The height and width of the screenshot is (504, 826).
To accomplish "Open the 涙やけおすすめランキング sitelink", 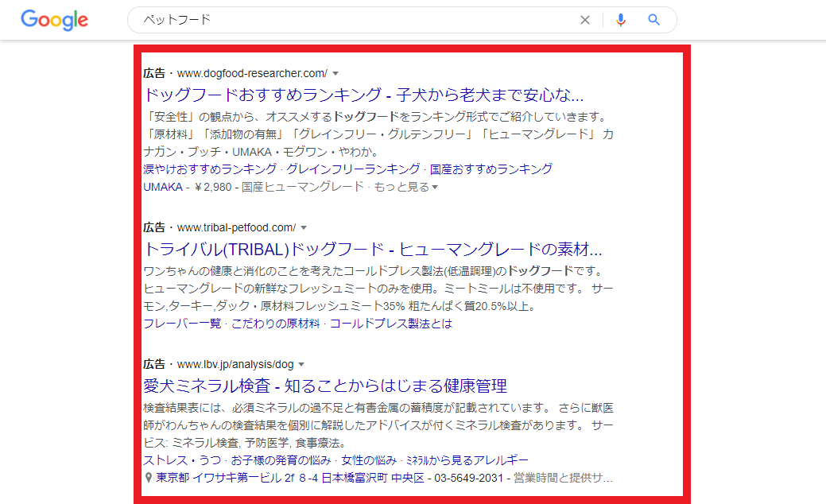I will tap(210, 169).
